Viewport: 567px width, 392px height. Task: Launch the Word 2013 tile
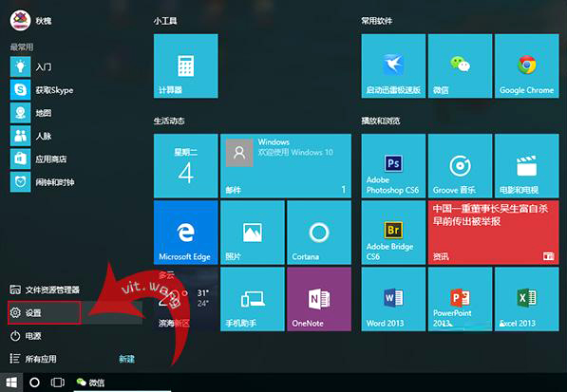[393, 299]
